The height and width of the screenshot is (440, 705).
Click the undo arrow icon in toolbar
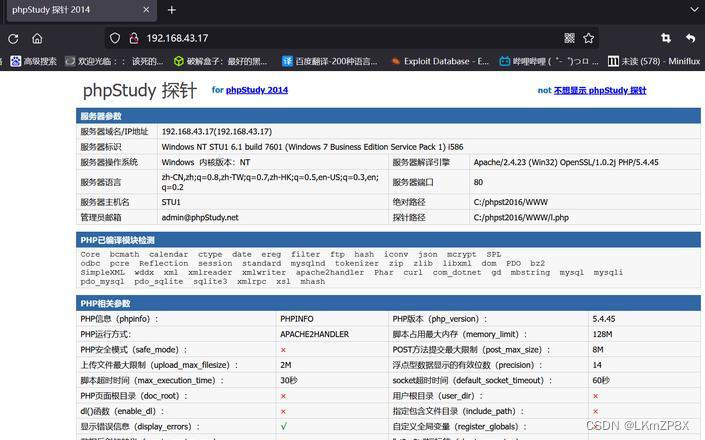coord(691,38)
